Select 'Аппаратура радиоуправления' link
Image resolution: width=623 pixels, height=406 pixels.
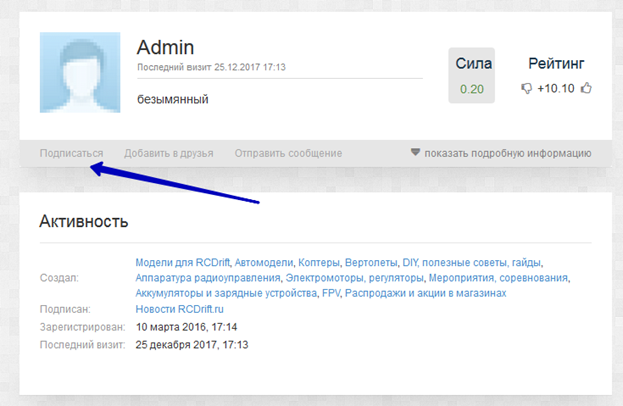coord(207,278)
